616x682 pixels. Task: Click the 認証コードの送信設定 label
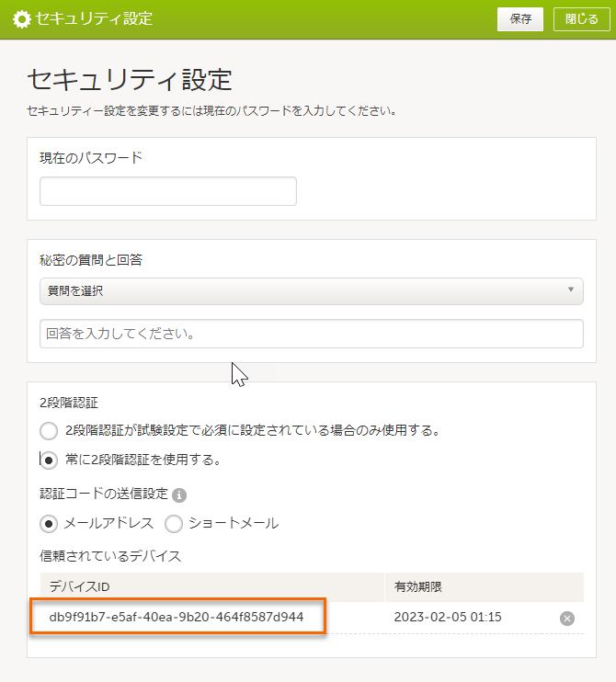104,494
